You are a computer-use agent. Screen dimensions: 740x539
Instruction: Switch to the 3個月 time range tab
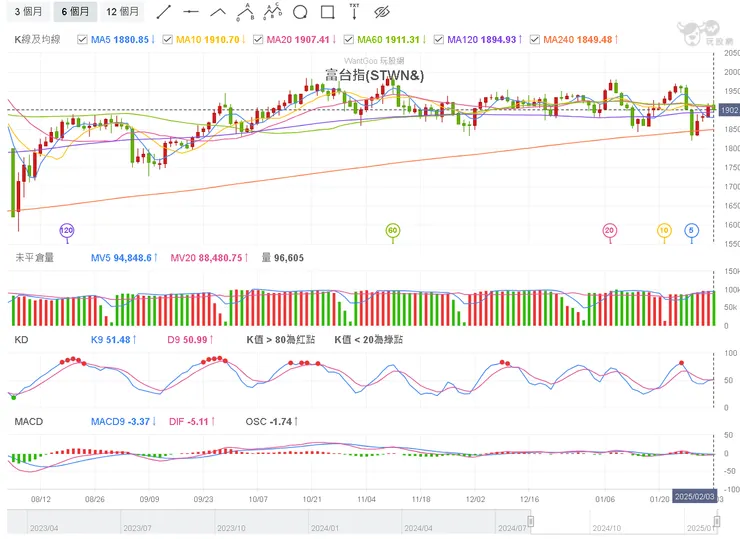click(28, 12)
